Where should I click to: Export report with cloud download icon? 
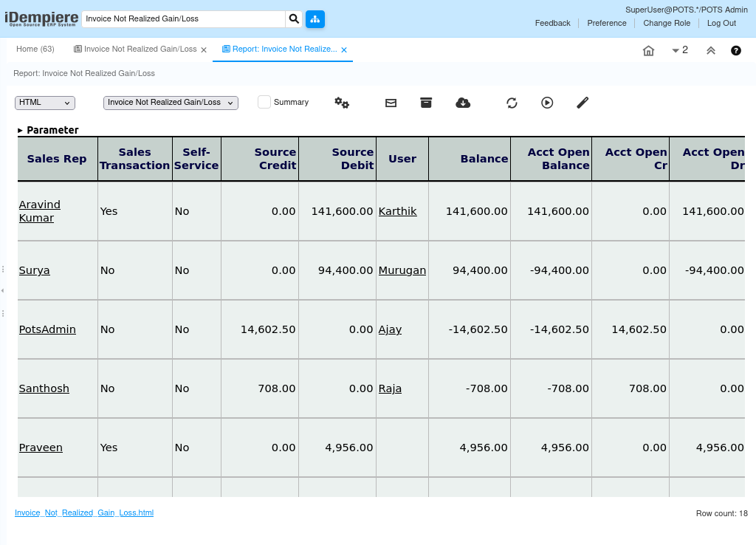(x=463, y=102)
